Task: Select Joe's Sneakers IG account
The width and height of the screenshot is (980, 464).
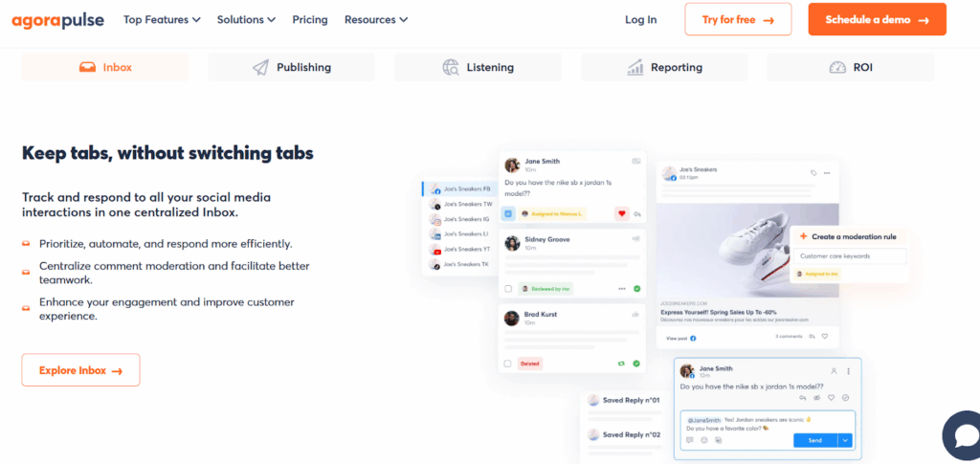Action: (x=460, y=219)
